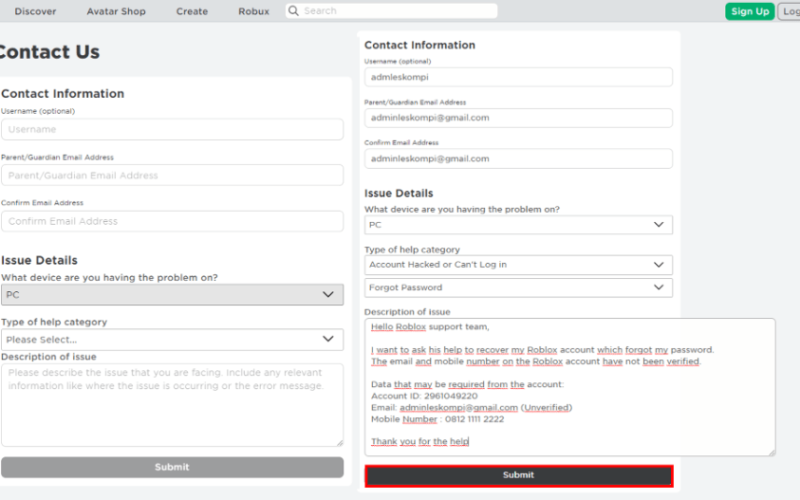Click the 'Contact Us' page heading
This screenshot has width=800, height=500.
[49, 52]
